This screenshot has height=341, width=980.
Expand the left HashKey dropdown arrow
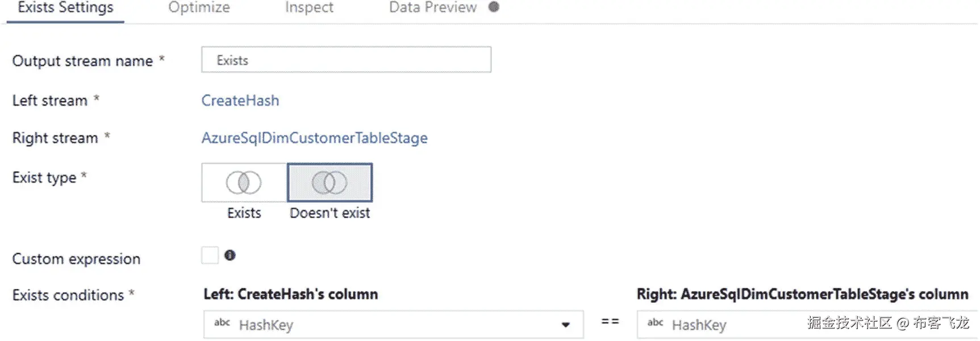[565, 325]
